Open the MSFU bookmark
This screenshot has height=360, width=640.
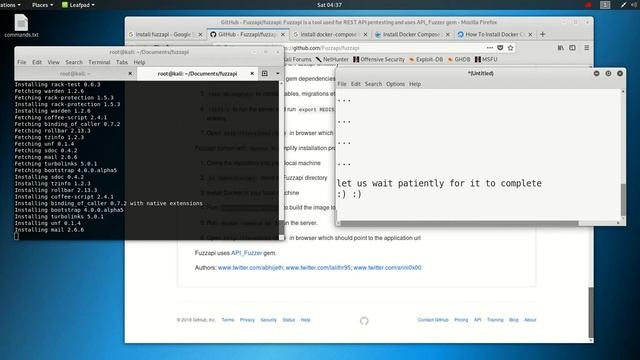pos(486,60)
